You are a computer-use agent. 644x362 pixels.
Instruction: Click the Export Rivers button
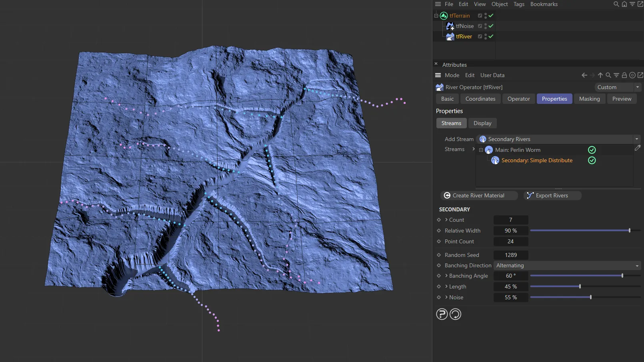[552, 195]
